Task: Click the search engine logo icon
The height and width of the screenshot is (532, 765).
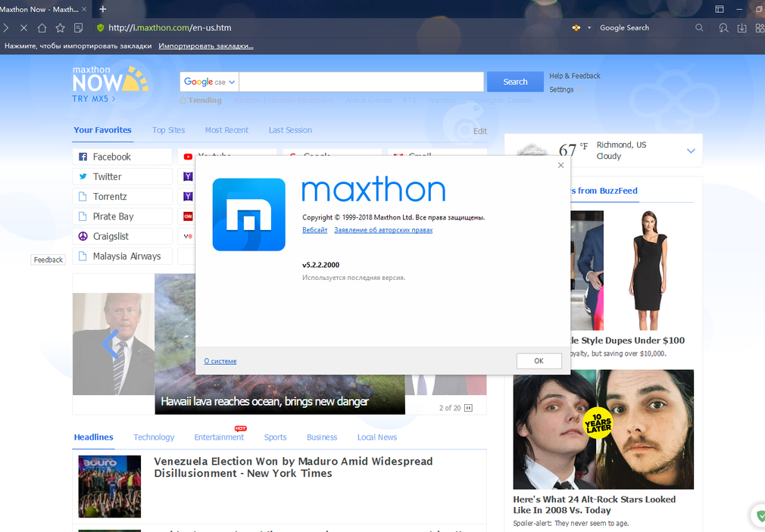Action: click(576, 28)
